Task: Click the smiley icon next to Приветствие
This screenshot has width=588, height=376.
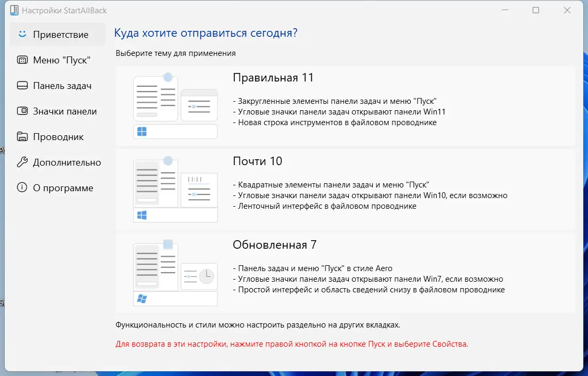Action: click(22, 34)
